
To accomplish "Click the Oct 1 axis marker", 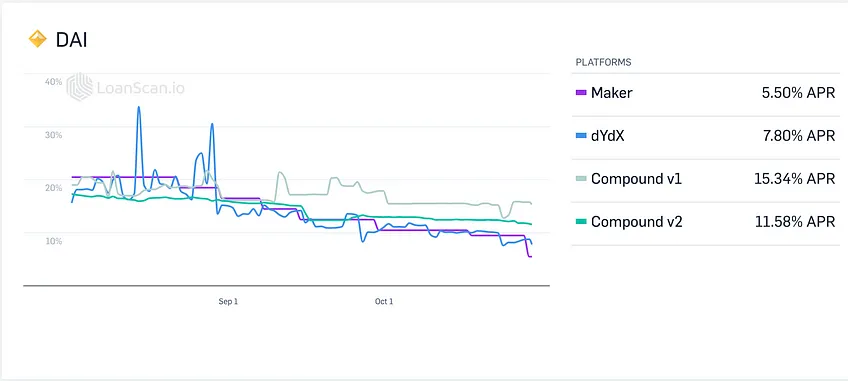I will pos(384,301).
